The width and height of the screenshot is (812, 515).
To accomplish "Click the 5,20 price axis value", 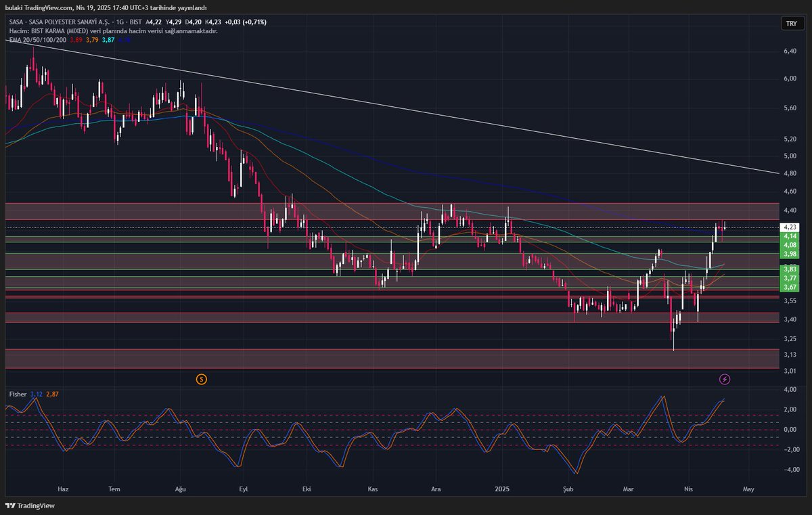I will pyautogui.click(x=790, y=139).
